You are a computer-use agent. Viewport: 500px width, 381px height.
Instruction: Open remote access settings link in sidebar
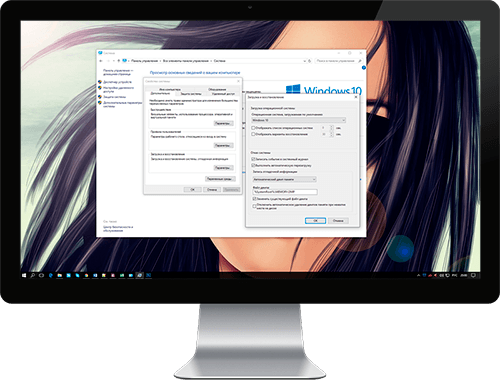point(118,89)
